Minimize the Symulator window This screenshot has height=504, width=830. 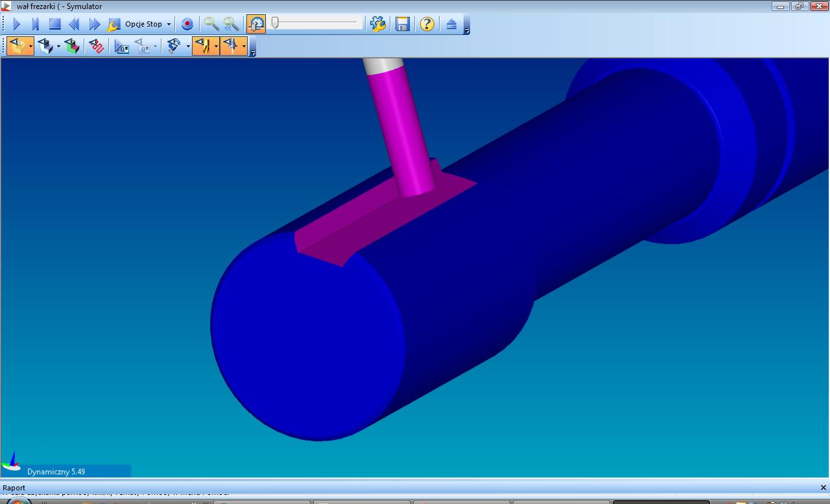(780, 6)
